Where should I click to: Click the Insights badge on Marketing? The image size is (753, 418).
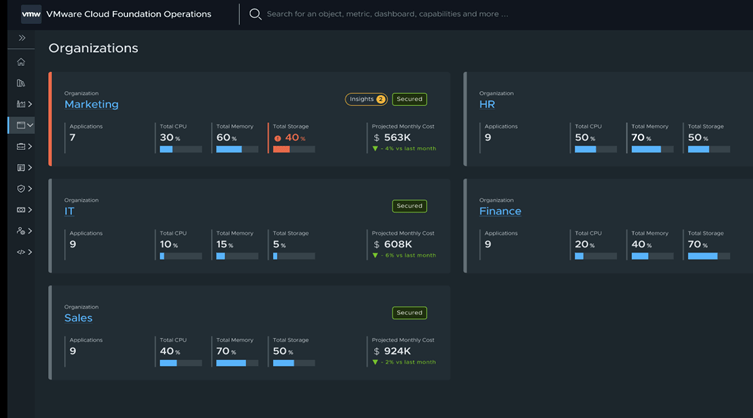click(x=366, y=99)
